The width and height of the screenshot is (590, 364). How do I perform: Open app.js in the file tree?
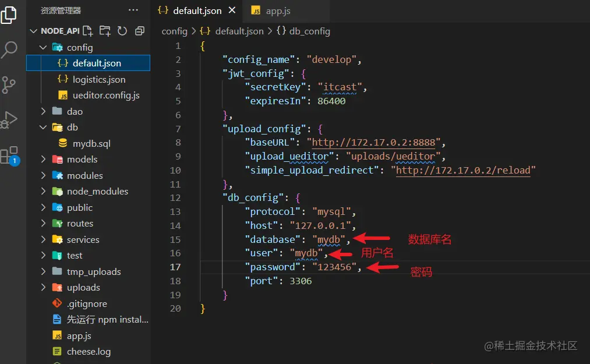coord(88,335)
